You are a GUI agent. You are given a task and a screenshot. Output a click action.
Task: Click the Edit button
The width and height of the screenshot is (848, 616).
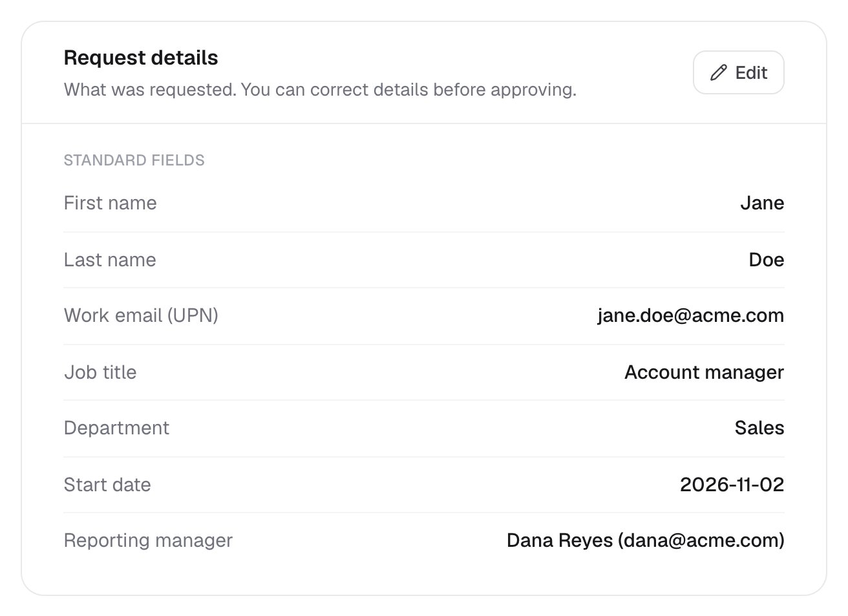(x=738, y=72)
